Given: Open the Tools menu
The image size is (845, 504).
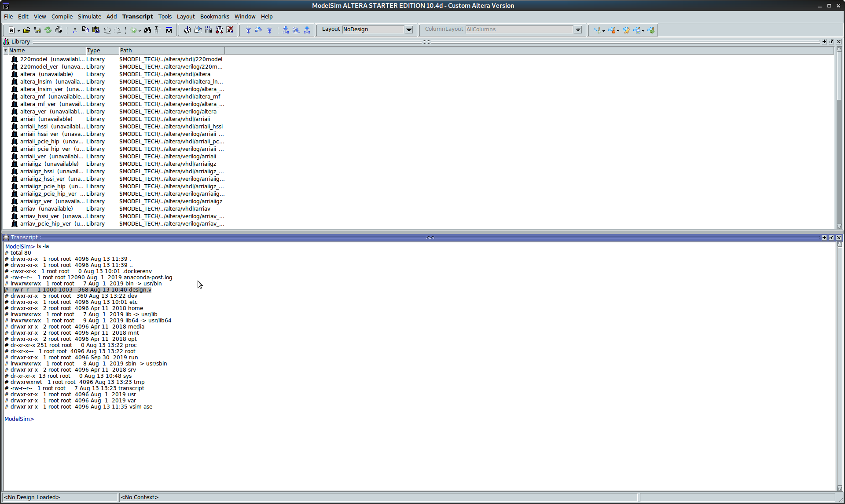Looking at the screenshot, I should pyautogui.click(x=165, y=17).
